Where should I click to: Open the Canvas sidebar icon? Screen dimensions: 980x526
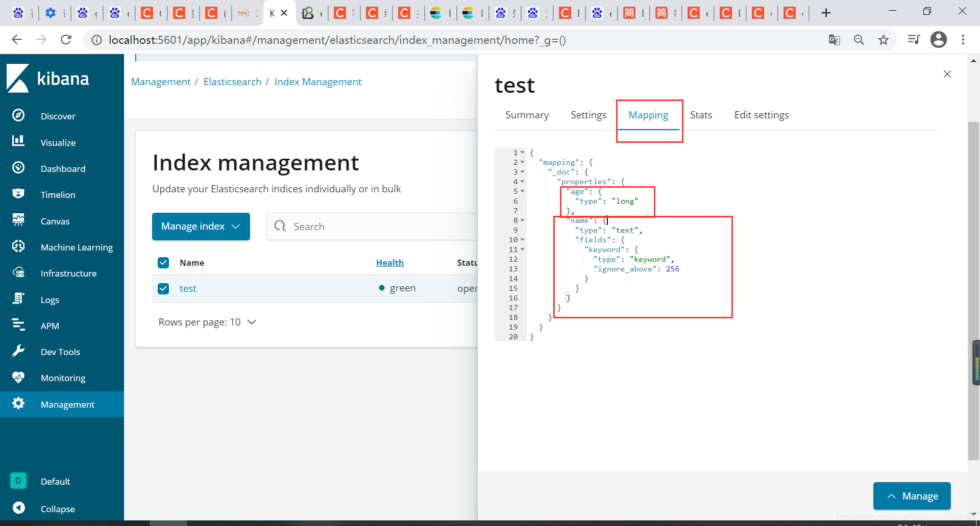point(18,220)
